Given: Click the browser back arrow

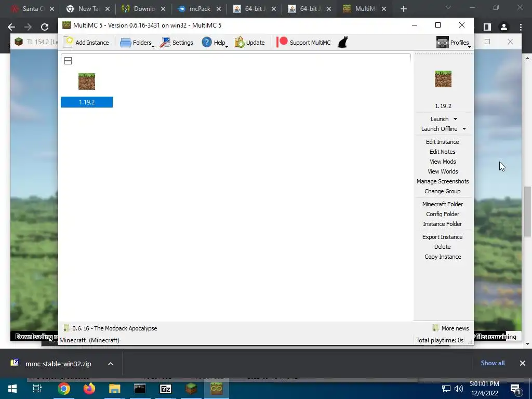Looking at the screenshot, I should [11, 27].
